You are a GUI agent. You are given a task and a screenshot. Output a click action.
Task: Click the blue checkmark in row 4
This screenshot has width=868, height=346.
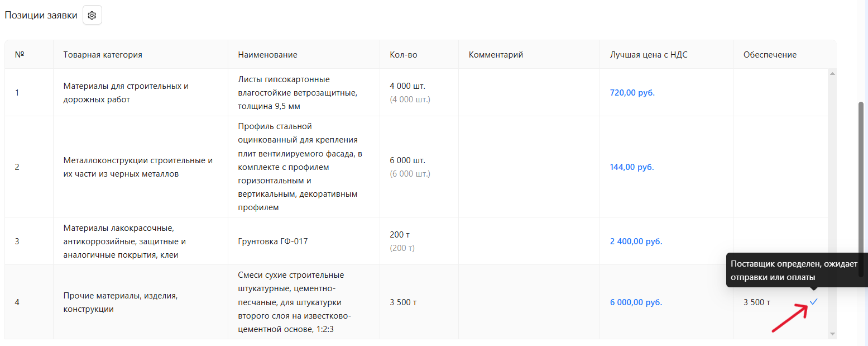pyautogui.click(x=814, y=302)
